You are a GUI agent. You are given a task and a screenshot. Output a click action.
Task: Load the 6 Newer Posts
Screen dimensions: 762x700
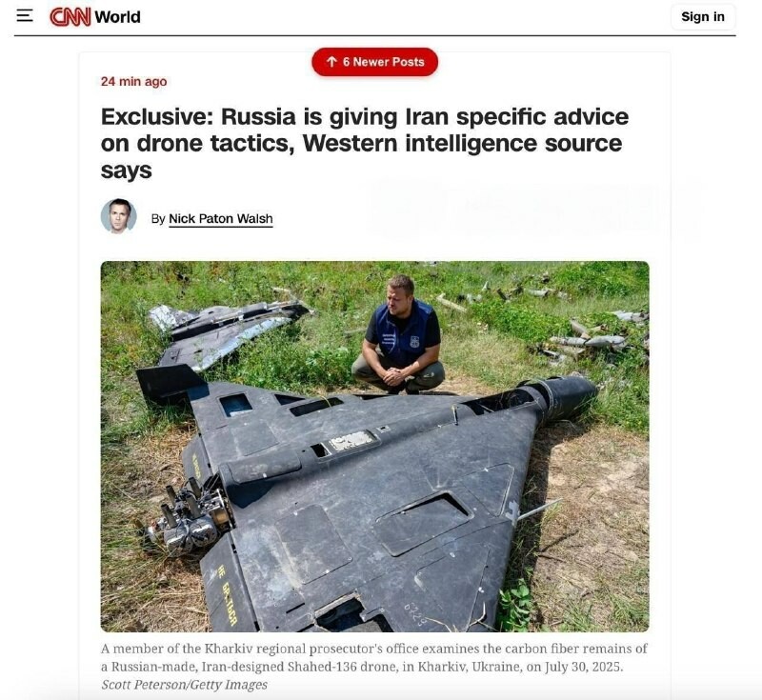(374, 62)
